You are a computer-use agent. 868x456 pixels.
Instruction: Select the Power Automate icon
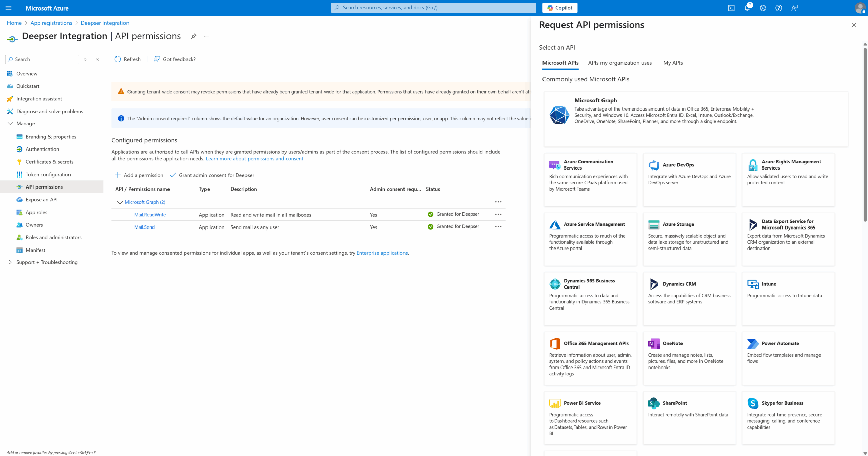pyautogui.click(x=753, y=343)
